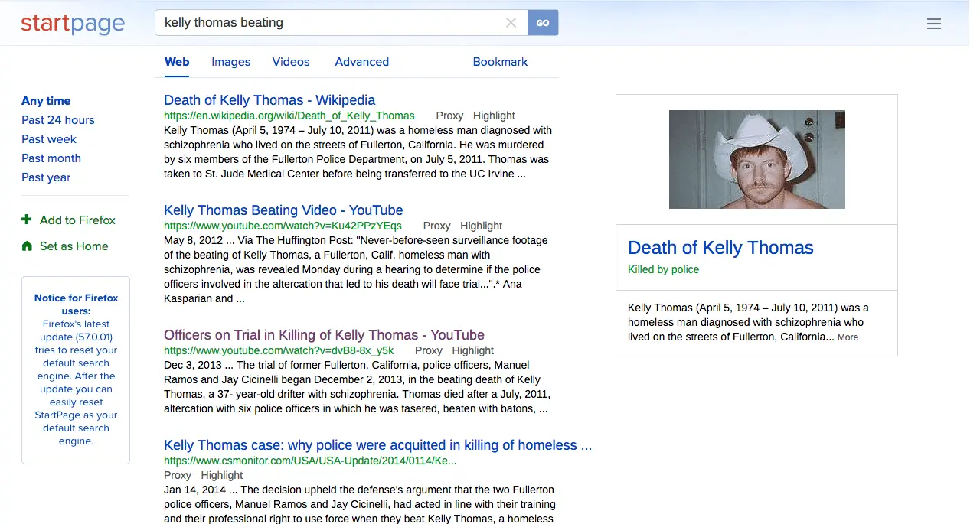The width and height of the screenshot is (980, 524).
Task: Click the house icon beside Set as Home
Action: coord(28,246)
